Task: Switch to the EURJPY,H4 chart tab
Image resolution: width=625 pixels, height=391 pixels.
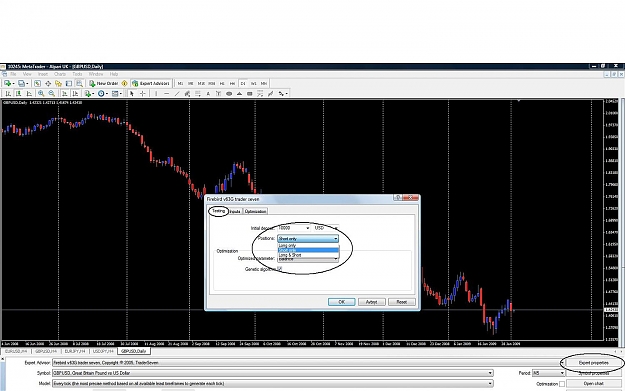Action: [x=75, y=351]
